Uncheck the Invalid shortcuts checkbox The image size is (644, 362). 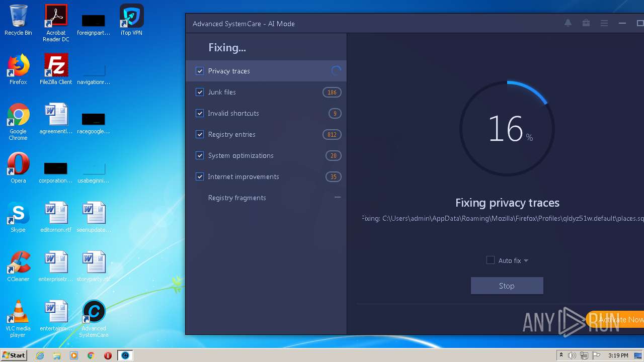200,114
